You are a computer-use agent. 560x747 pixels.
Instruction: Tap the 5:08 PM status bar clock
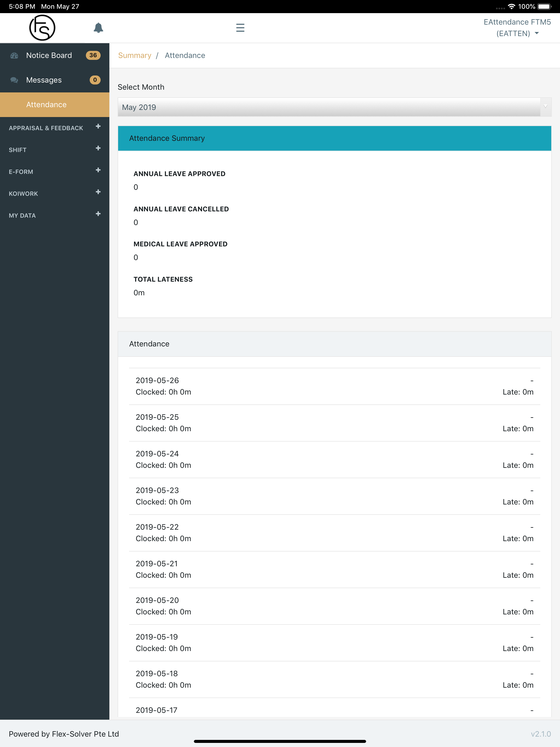click(22, 6)
